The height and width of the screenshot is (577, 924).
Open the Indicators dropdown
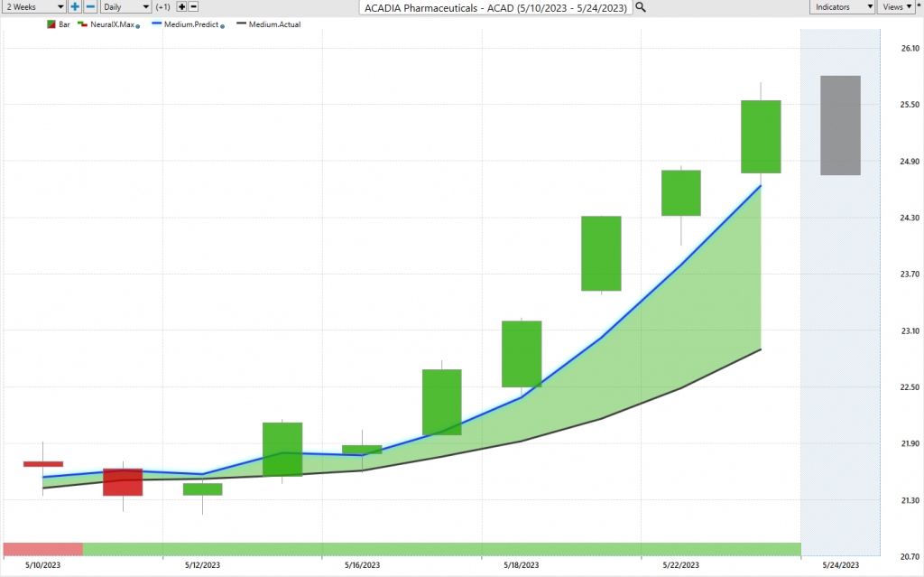click(842, 7)
